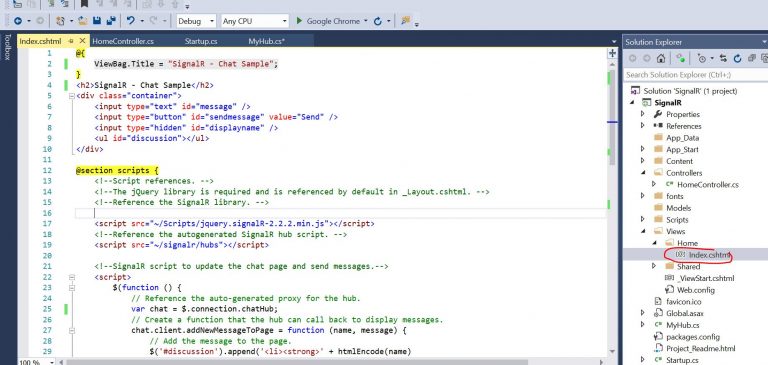Viewport: 768px width, 365px height.
Task: Switch to the MyHub.cs tab
Action: click(x=266, y=41)
